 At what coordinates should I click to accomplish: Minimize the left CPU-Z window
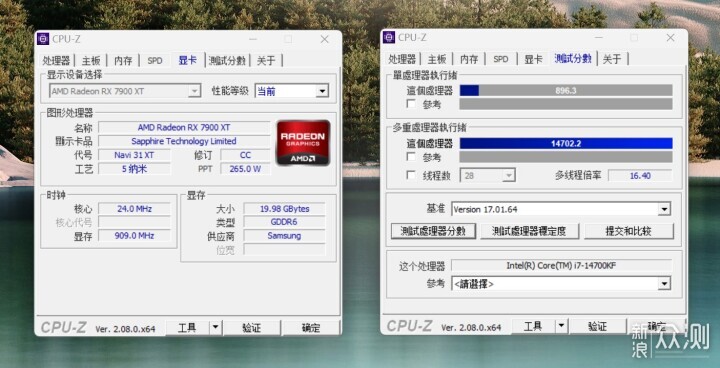[x=253, y=40]
